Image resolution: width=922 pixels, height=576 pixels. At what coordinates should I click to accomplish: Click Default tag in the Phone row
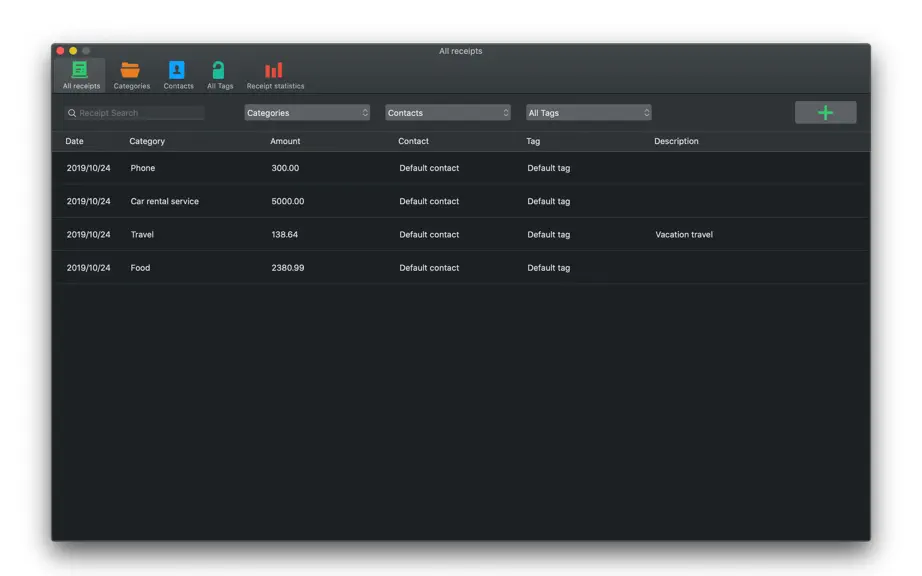(549, 168)
